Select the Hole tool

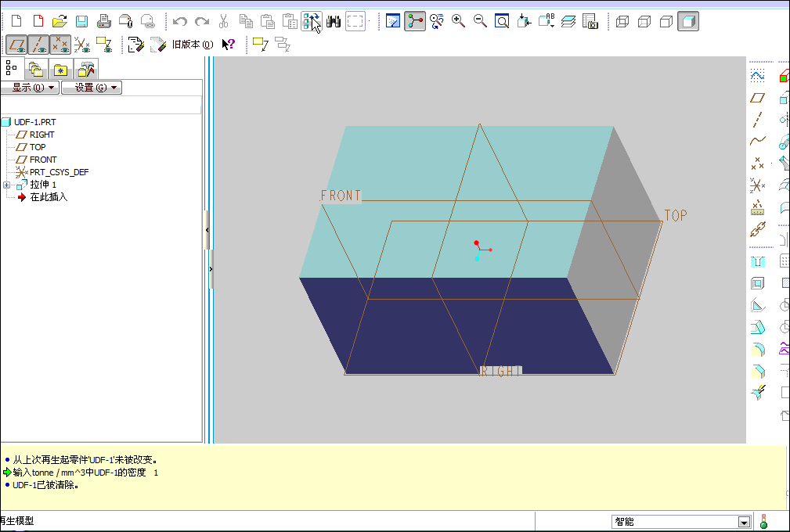pos(757,262)
